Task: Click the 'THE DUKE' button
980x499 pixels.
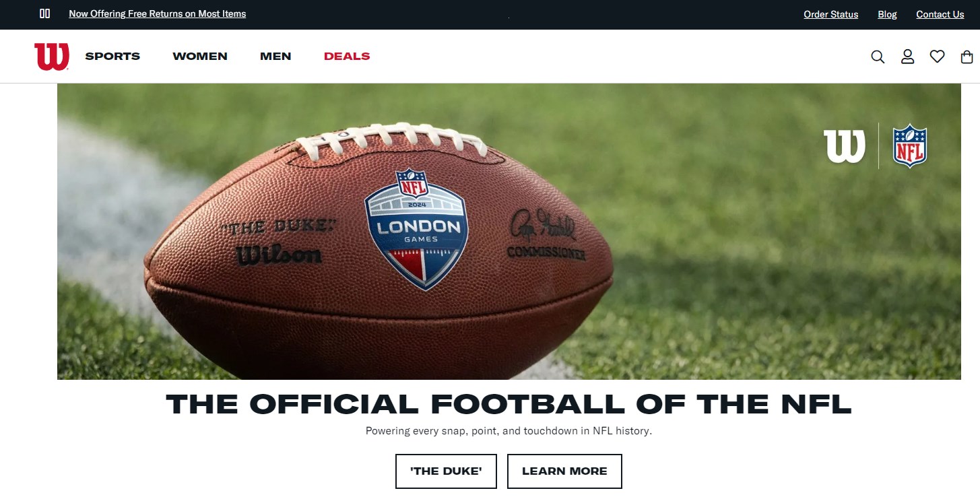Action: pyautogui.click(x=446, y=471)
